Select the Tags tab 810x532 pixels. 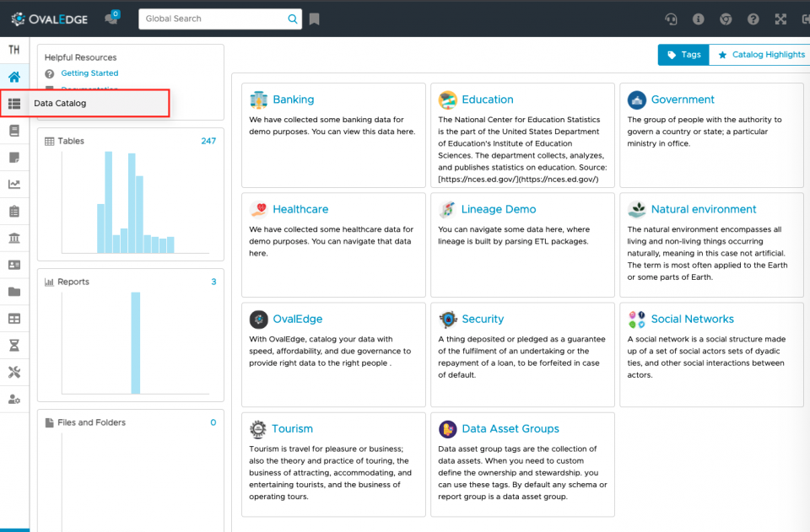click(683, 55)
